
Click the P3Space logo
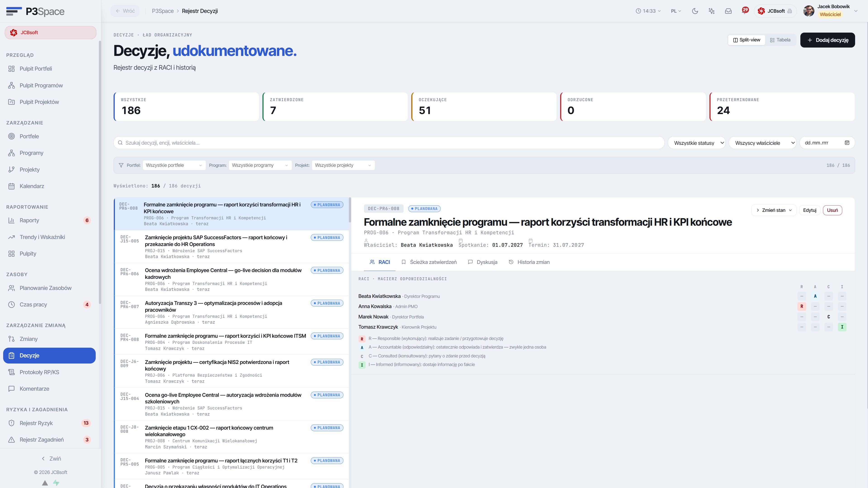click(35, 12)
